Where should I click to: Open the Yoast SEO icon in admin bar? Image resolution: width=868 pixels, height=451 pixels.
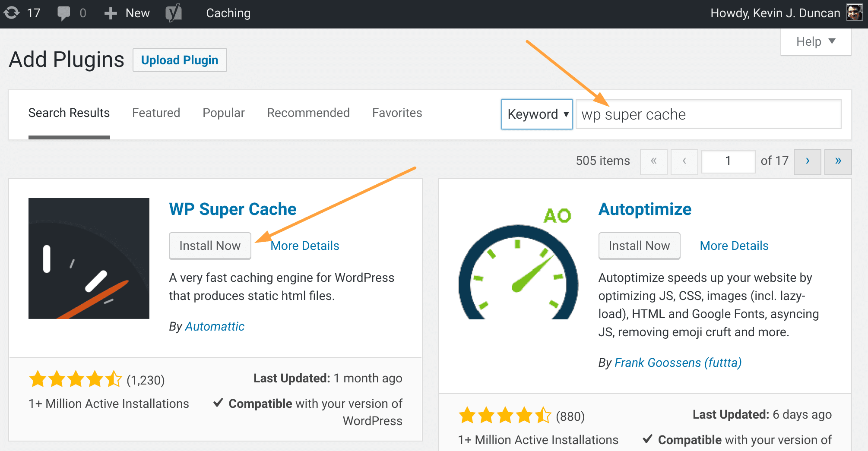[x=174, y=13]
